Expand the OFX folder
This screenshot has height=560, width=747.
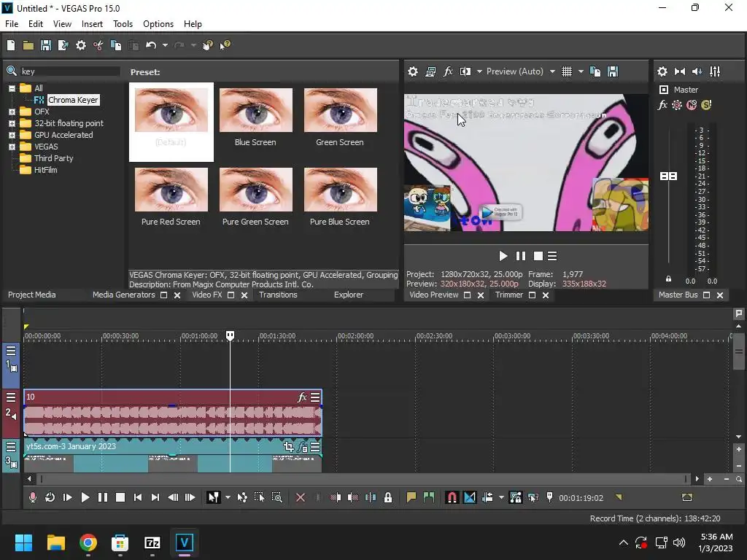[12, 112]
